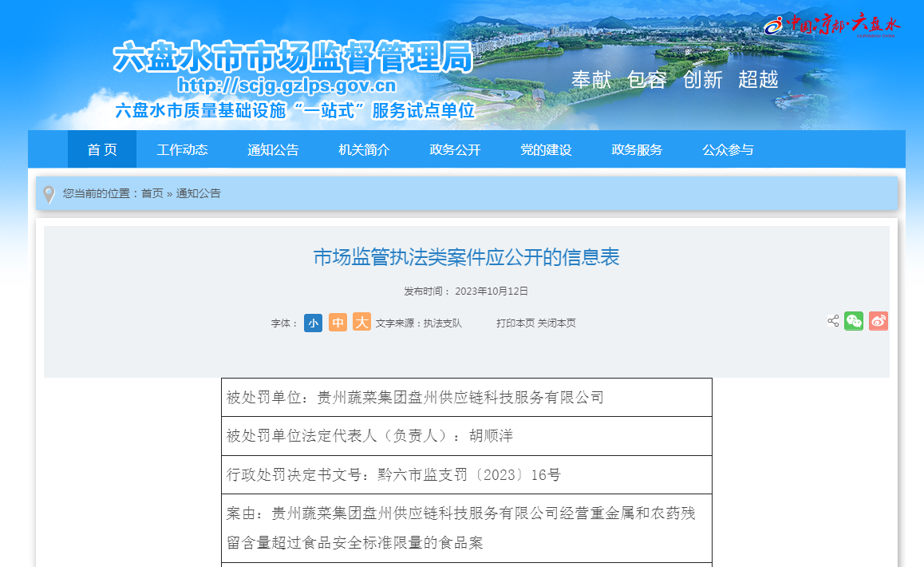Viewport: 924px width, 567px height.
Task: Click the 关闭本页 link
Action: click(x=556, y=323)
